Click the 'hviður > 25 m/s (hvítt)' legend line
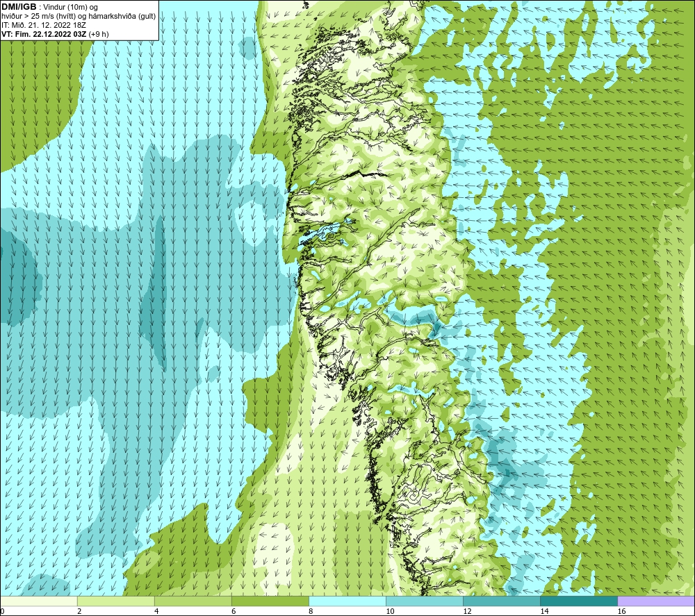This screenshot has width=695, height=616. 79,17
